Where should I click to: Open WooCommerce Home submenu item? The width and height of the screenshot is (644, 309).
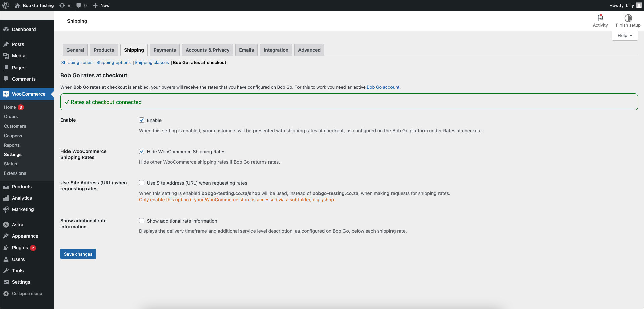[10, 107]
